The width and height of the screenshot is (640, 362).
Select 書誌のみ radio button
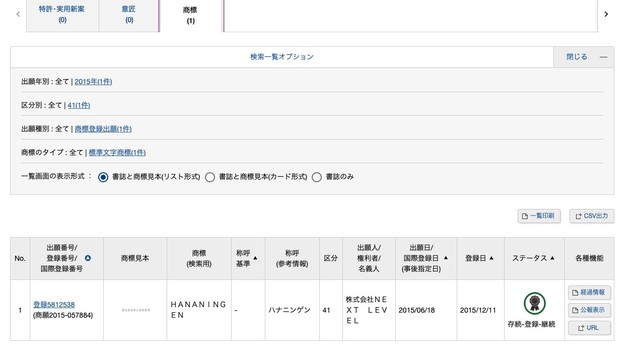tap(317, 177)
